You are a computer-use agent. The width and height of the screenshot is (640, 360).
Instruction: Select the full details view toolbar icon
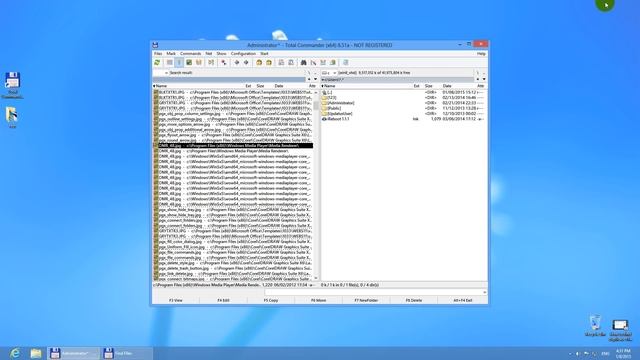(179, 62)
